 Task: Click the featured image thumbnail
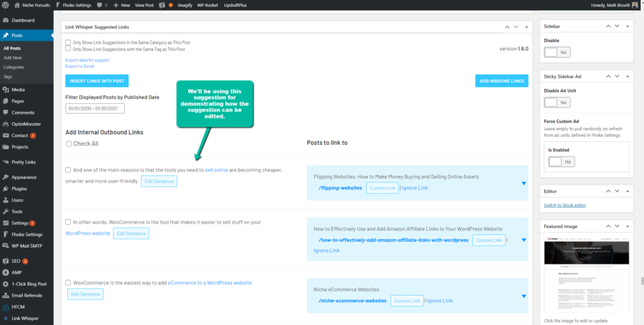coord(588,275)
